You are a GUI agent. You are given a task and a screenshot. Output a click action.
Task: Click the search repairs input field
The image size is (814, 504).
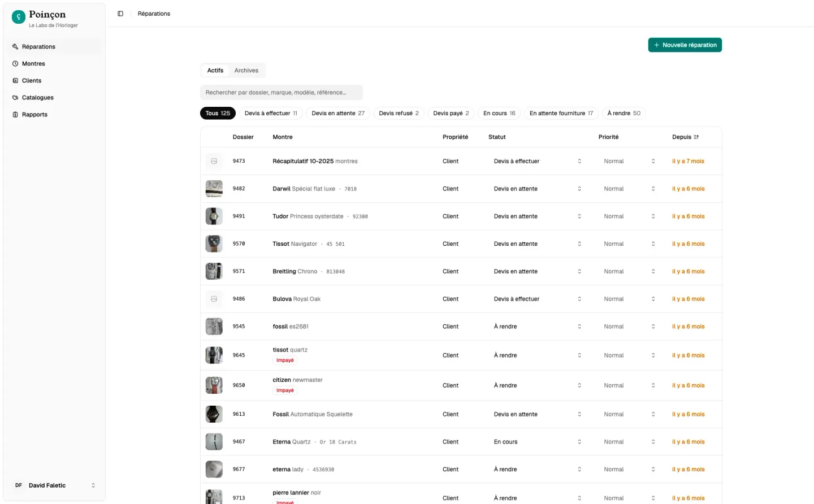click(x=282, y=93)
